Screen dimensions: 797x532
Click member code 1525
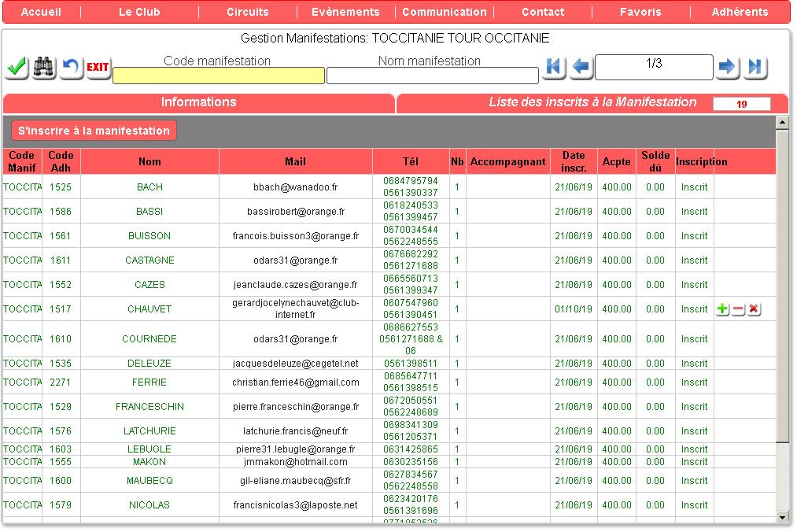[61, 187]
